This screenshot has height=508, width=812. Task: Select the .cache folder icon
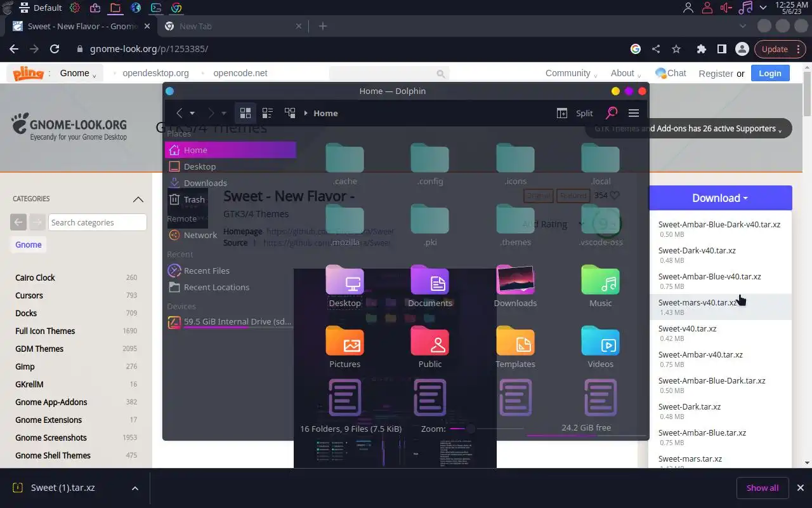(344, 157)
